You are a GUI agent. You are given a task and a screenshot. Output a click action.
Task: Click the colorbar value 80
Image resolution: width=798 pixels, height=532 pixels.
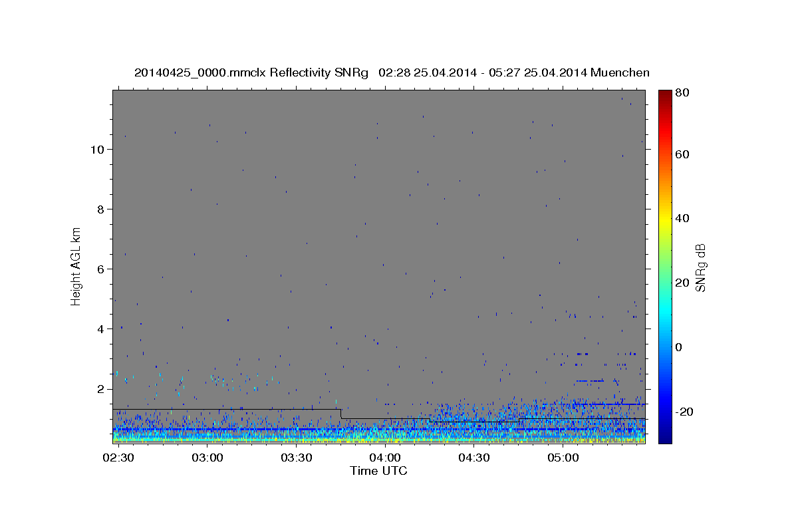click(682, 93)
